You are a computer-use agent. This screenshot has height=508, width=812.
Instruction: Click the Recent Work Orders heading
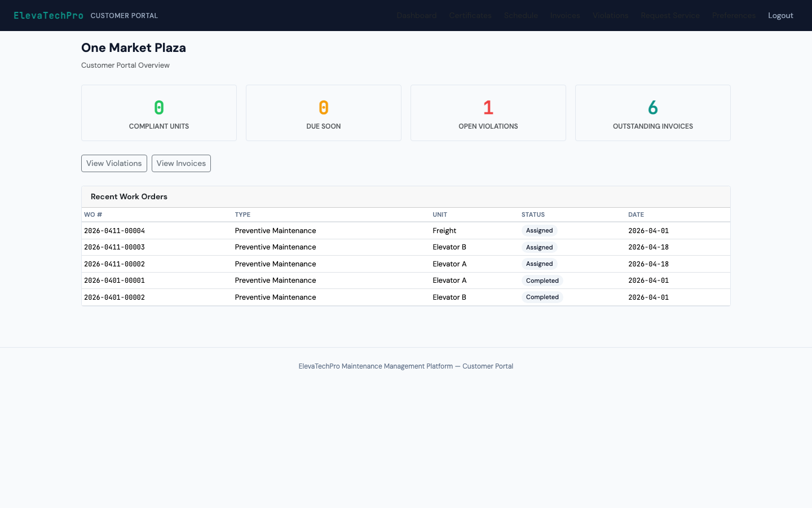(x=129, y=196)
